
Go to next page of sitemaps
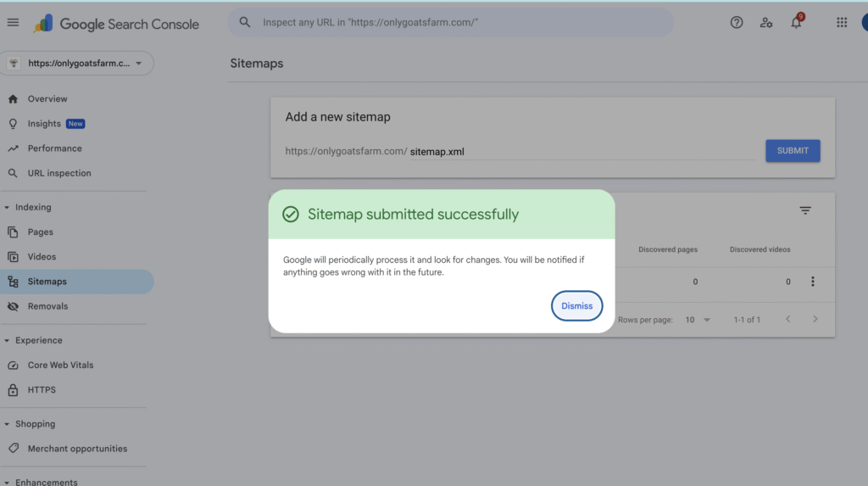815,319
